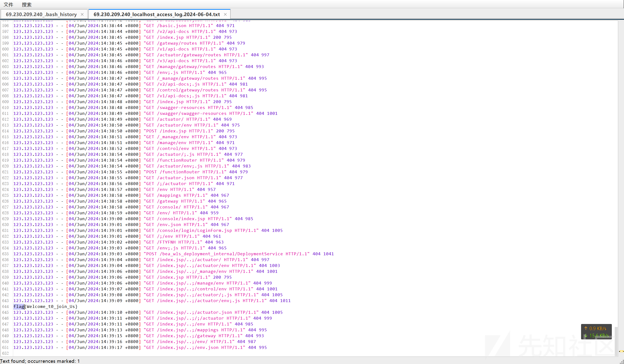
Task: Click the download speed 15.6 KB/s indicator
Action: [x=596, y=335]
